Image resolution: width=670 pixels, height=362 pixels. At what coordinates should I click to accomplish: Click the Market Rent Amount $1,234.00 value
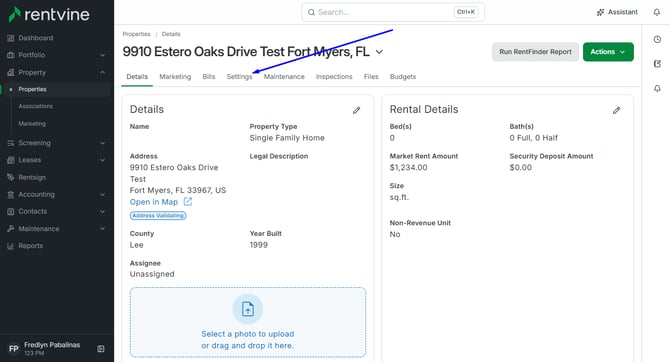pos(408,168)
